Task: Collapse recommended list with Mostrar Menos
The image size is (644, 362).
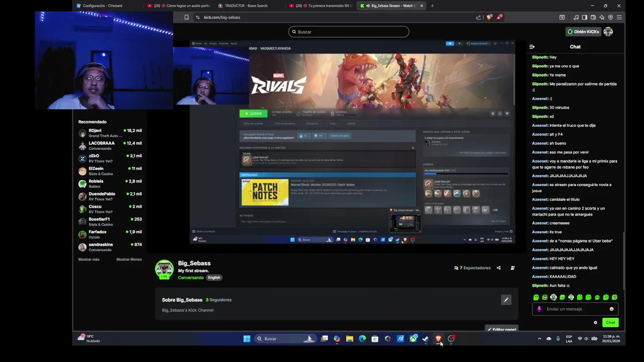Action: [129, 259]
